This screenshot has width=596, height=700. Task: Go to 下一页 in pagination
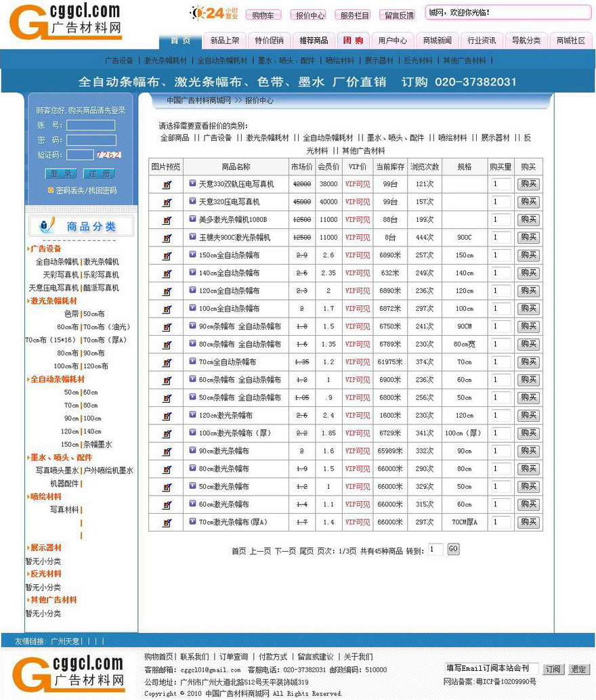(285, 551)
